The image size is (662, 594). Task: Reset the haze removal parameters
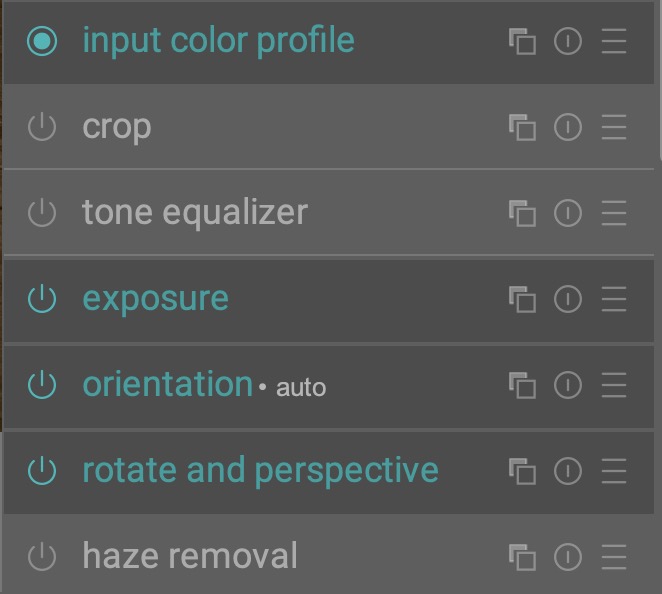pos(568,557)
